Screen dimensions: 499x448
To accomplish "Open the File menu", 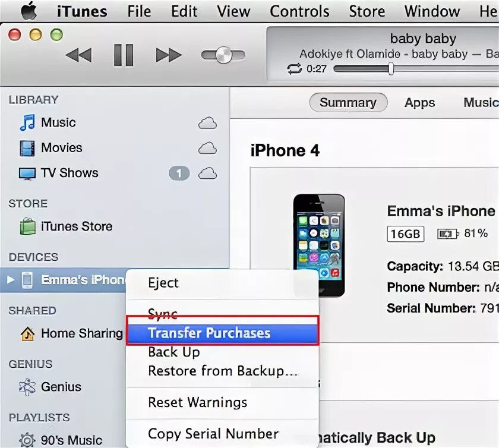I will pyautogui.click(x=139, y=11).
